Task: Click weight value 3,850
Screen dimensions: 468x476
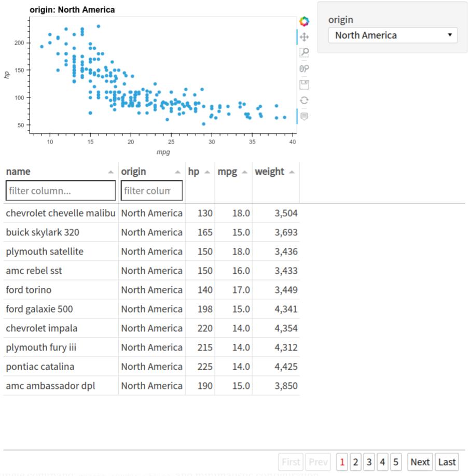Action: (286, 386)
